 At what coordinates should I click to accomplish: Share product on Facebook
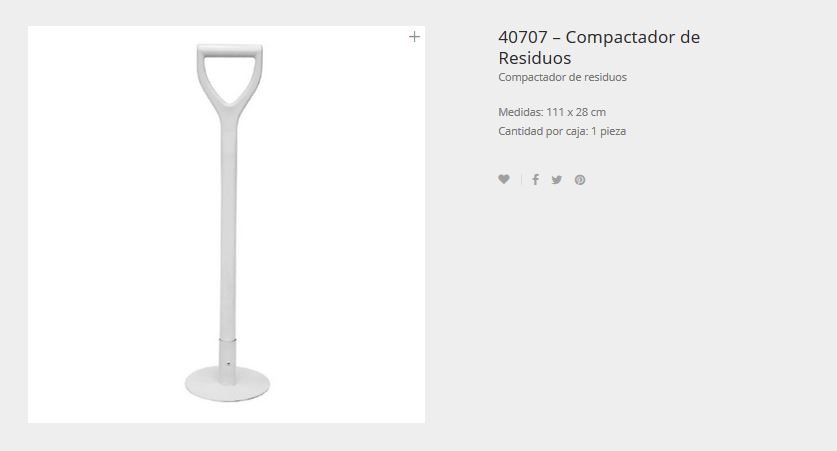pyautogui.click(x=535, y=179)
